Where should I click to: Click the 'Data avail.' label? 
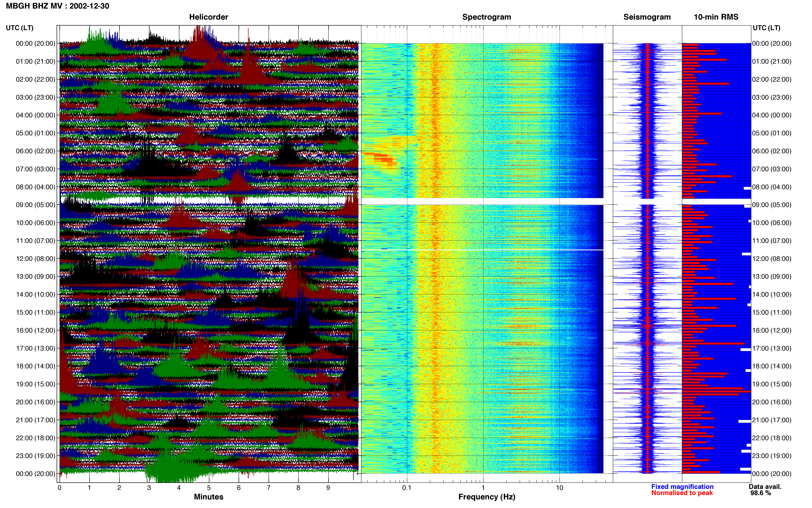tap(765, 486)
